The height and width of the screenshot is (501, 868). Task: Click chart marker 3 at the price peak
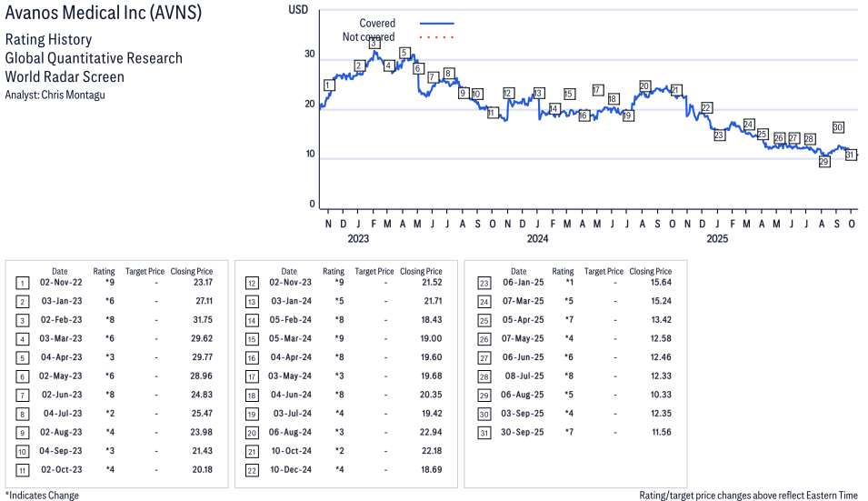374,44
